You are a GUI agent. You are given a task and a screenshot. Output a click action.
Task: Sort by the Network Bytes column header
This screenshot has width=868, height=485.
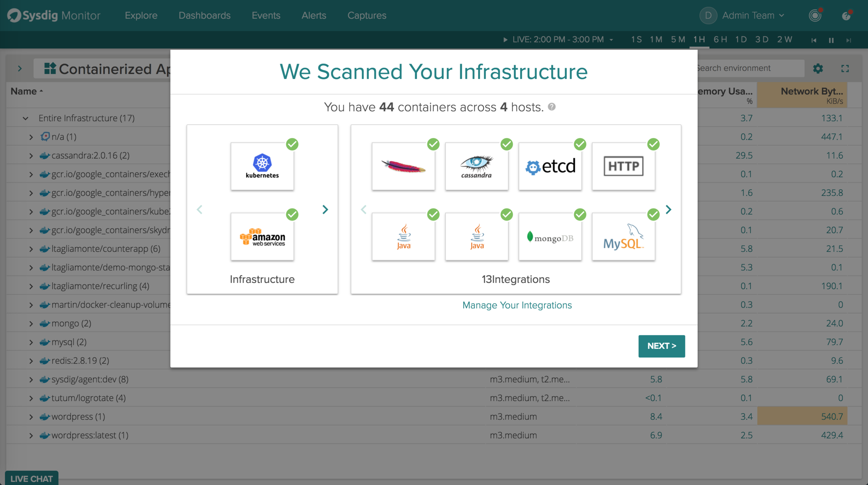coord(802,95)
